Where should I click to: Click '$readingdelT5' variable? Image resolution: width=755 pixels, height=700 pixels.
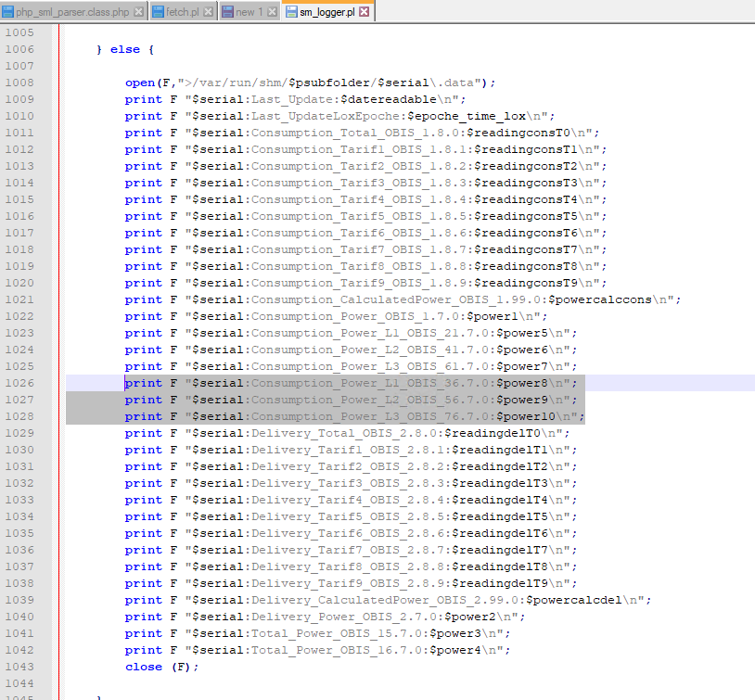click(x=500, y=517)
